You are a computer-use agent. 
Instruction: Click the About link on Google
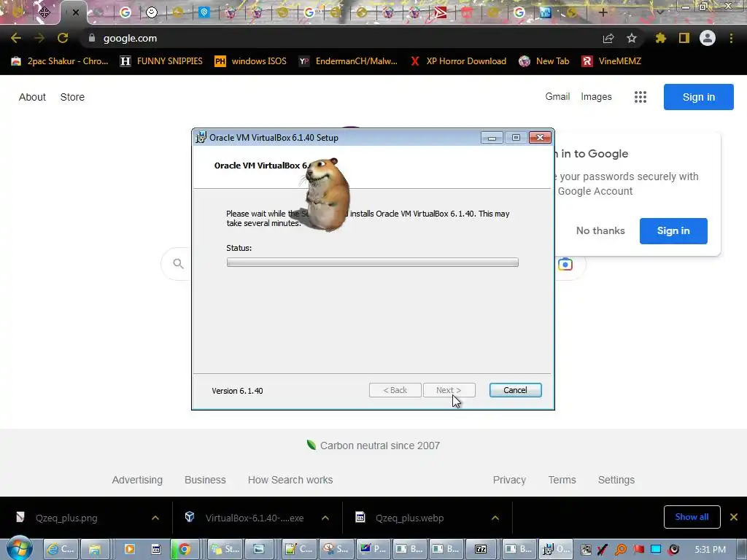click(x=32, y=97)
